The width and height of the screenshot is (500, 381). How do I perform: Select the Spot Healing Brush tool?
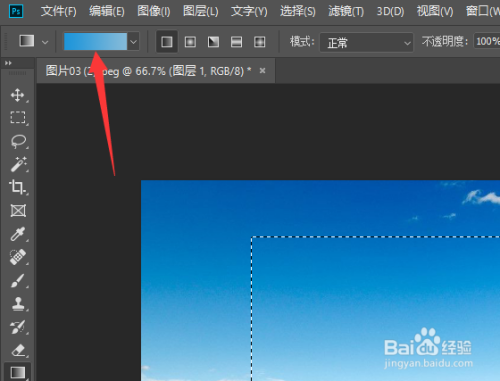coord(18,257)
